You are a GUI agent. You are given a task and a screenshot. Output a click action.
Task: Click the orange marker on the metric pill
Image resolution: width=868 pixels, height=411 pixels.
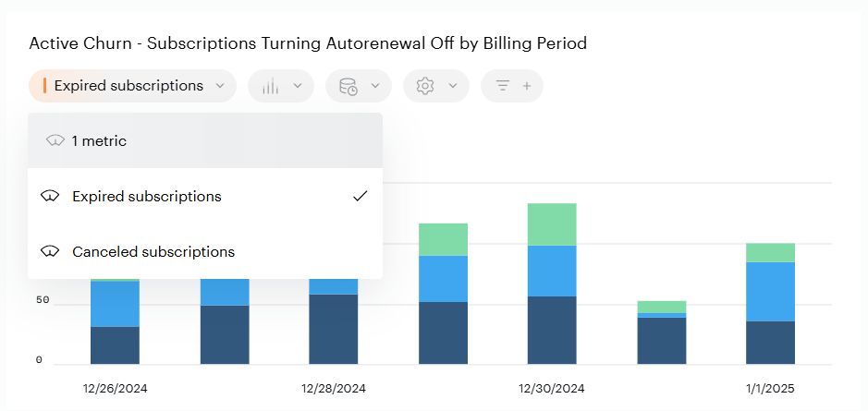tap(44, 86)
